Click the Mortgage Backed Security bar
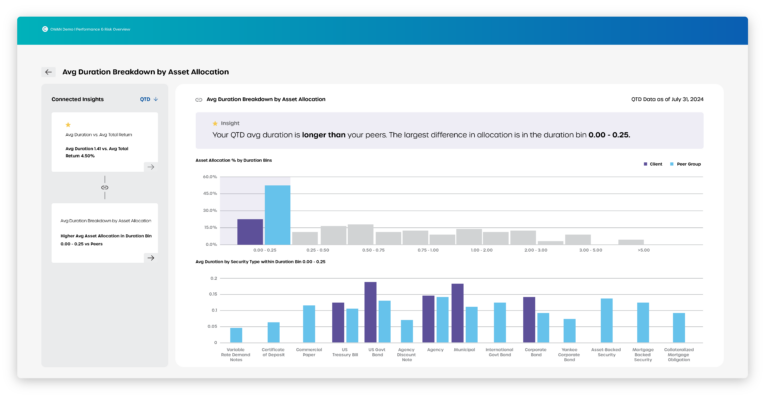This screenshot has height=398, width=768. (643, 323)
